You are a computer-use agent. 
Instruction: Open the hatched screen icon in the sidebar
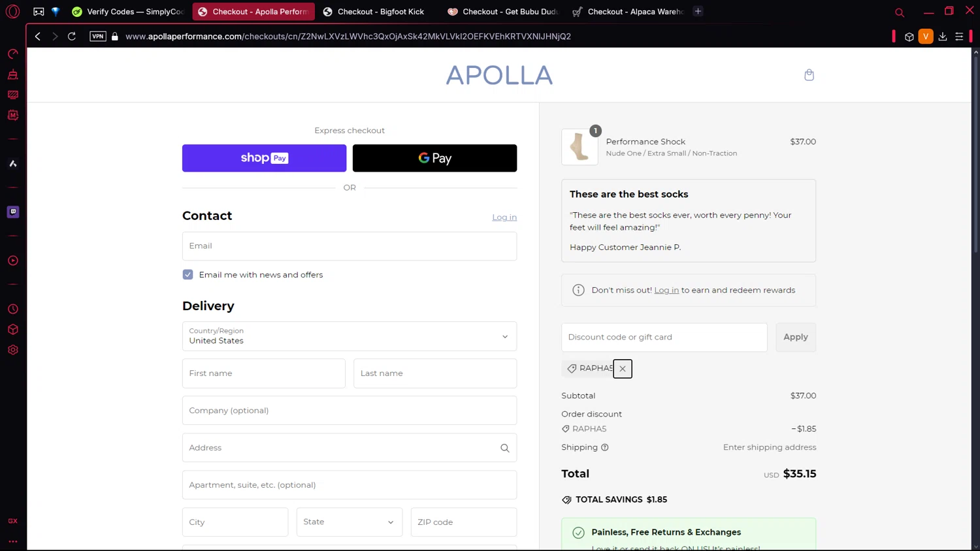[13, 95]
